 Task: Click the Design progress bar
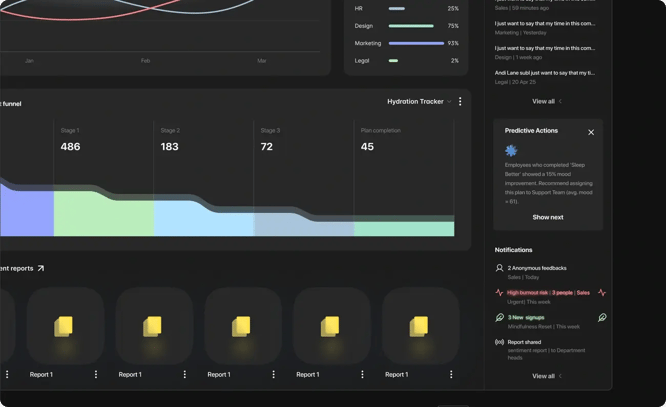coord(411,26)
